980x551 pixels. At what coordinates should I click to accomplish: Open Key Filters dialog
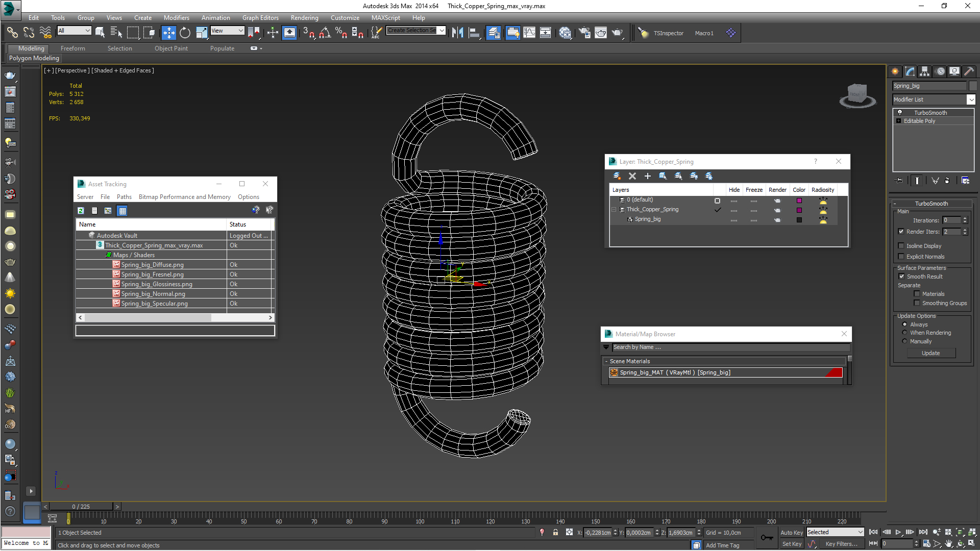coord(841,544)
